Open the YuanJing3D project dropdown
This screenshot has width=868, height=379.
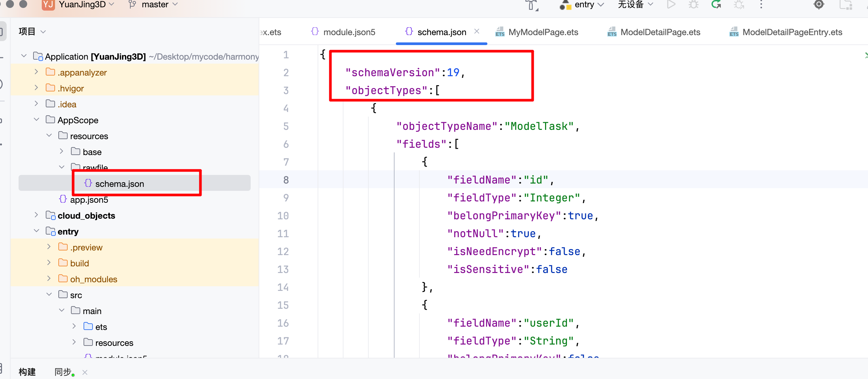click(x=87, y=5)
